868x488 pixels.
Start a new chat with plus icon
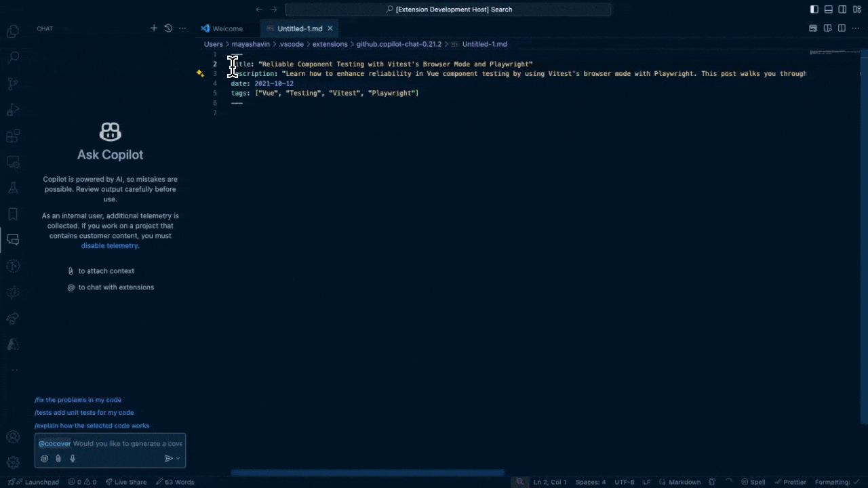tap(154, 28)
